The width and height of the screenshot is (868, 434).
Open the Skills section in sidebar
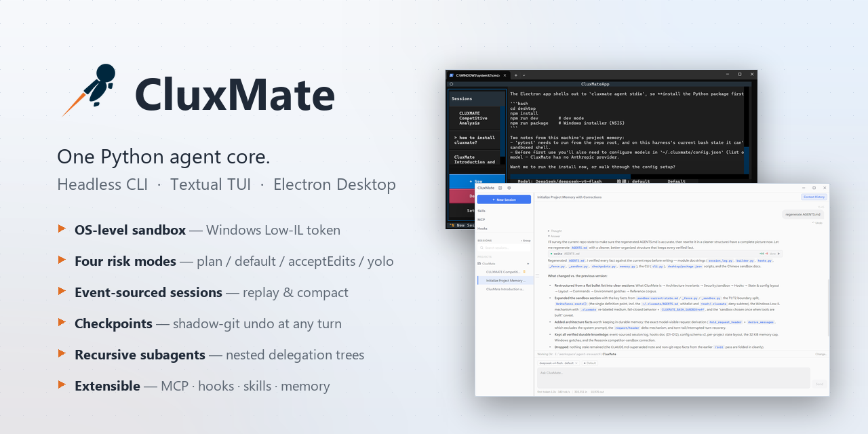click(x=481, y=211)
